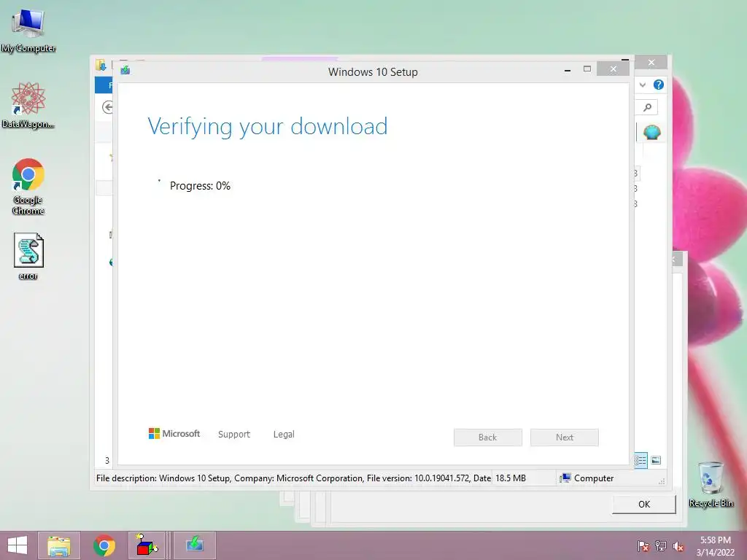Launch Google Chrome from the desktop
Viewport: 747px width, 560px height.
(28, 186)
